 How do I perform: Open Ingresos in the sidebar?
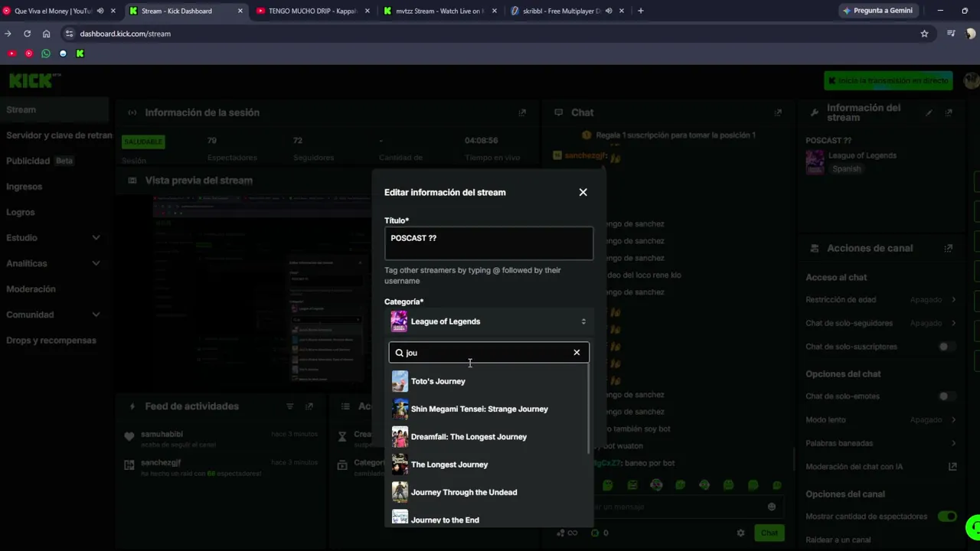(24, 187)
